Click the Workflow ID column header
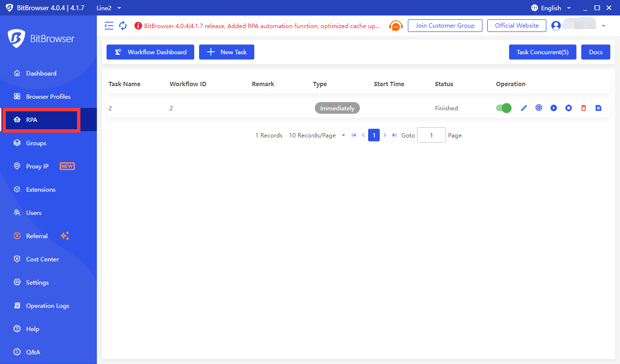 pyautogui.click(x=188, y=84)
